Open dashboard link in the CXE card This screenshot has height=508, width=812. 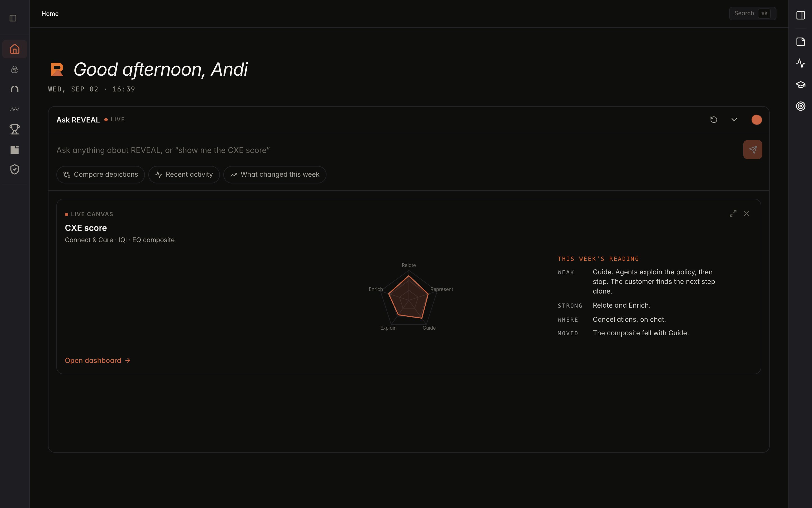98,360
